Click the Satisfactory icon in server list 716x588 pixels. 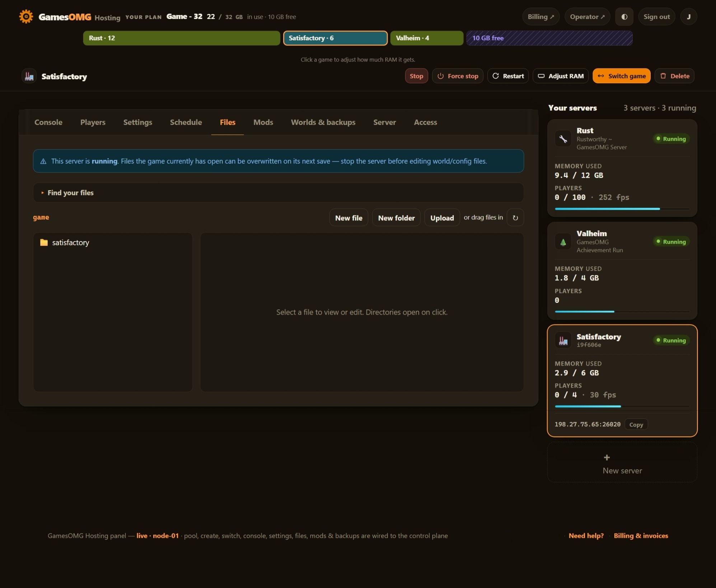(563, 340)
